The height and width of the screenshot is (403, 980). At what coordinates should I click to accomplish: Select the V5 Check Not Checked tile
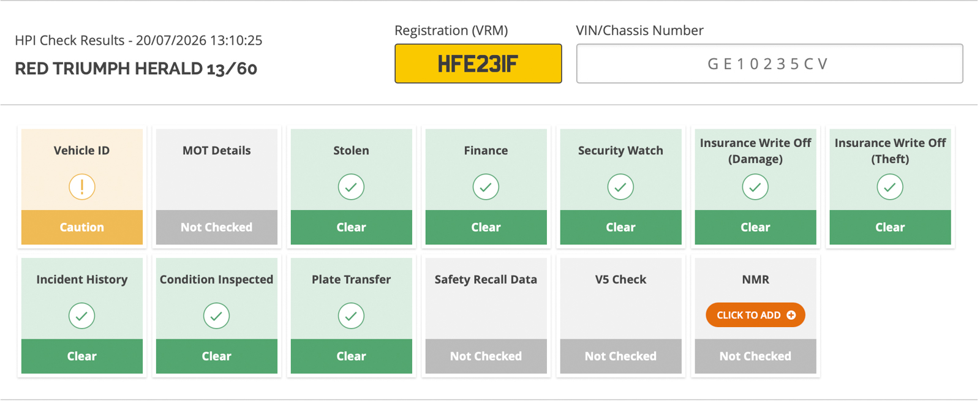(621, 315)
